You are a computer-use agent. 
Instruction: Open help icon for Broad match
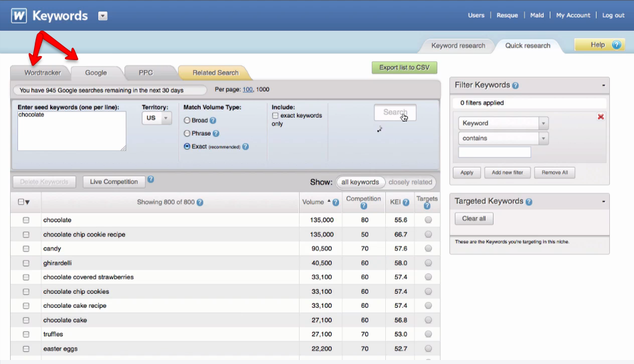point(213,120)
